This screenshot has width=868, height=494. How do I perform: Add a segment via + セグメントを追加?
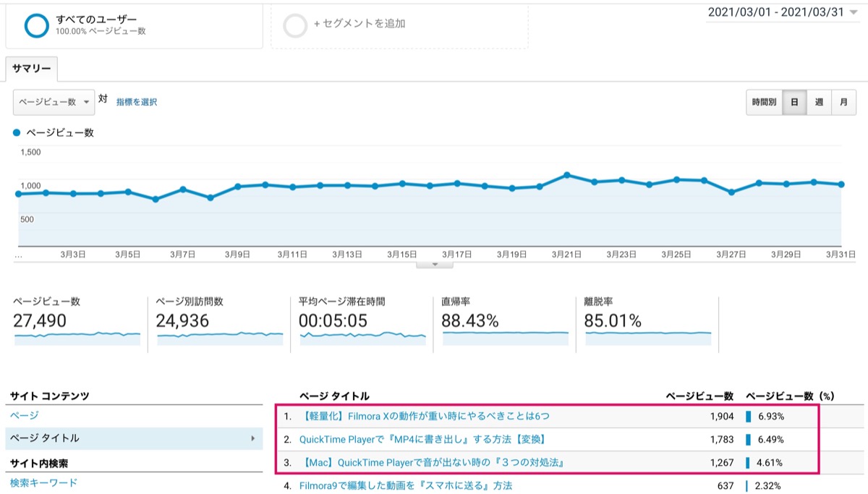(359, 24)
